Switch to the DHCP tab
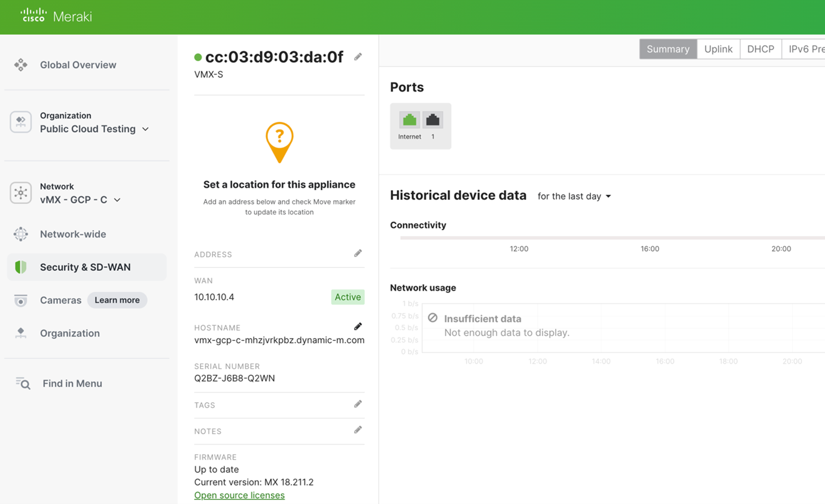Image resolution: width=825 pixels, height=504 pixels. pos(760,49)
